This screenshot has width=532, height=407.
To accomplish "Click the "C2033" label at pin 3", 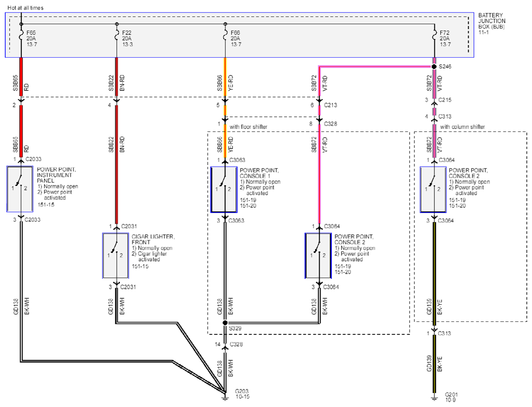I will tap(33, 220).
